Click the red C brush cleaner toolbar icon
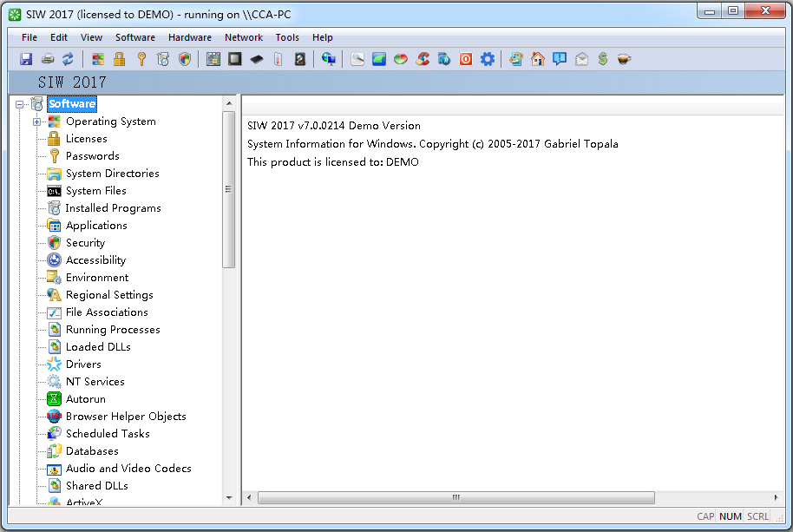Image resolution: width=793 pixels, height=532 pixels. (423, 59)
